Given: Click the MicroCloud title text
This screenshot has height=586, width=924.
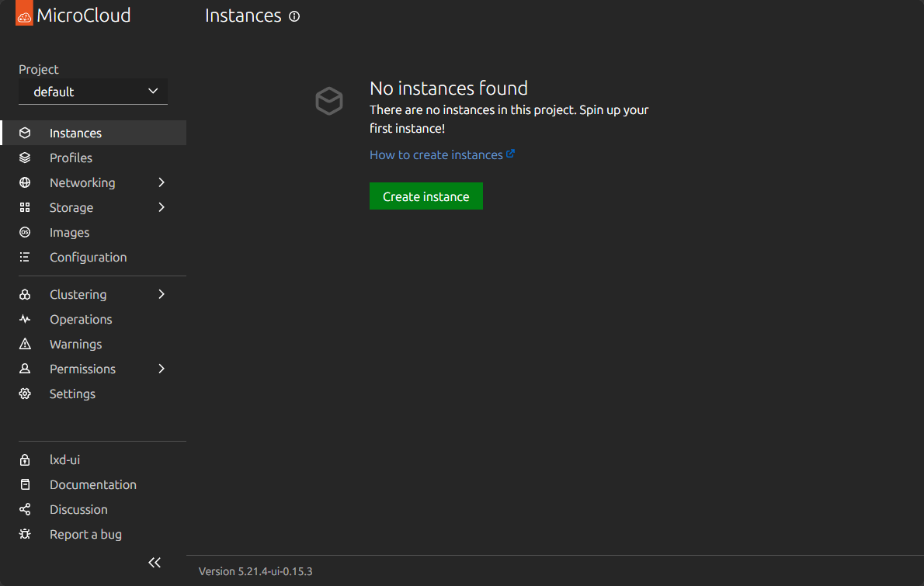Looking at the screenshot, I should point(84,16).
